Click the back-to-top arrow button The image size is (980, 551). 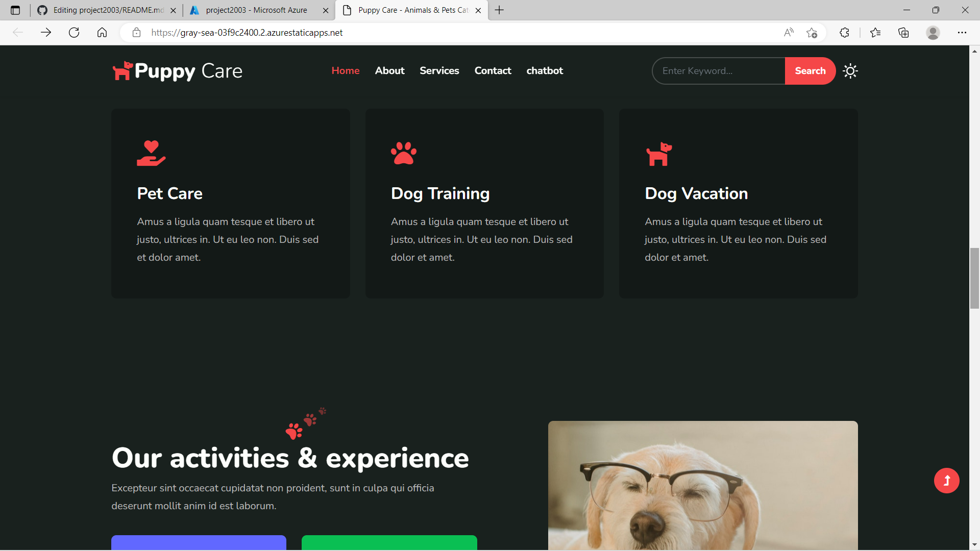[x=946, y=480]
